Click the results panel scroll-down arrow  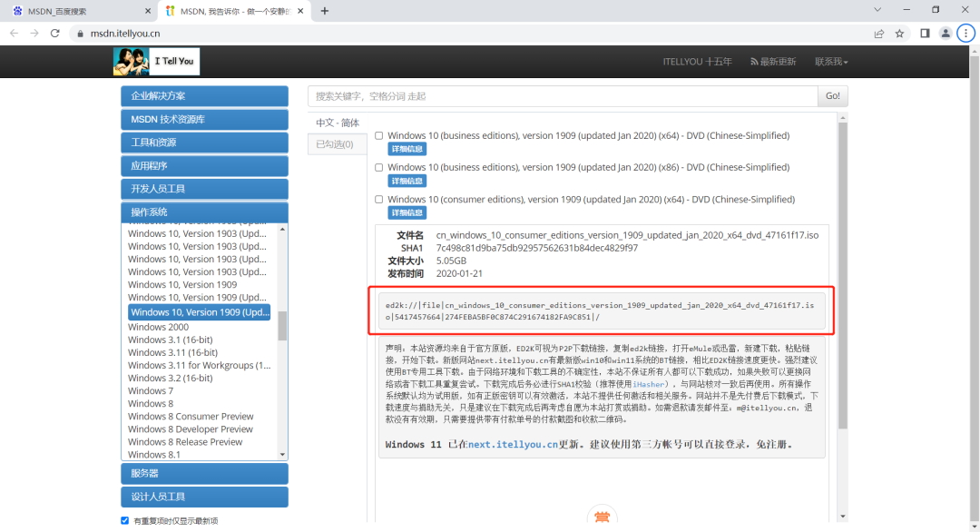pos(842,517)
